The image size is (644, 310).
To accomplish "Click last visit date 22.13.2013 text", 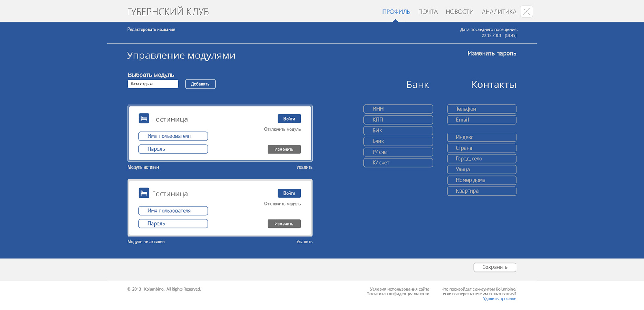I will (491, 35).
